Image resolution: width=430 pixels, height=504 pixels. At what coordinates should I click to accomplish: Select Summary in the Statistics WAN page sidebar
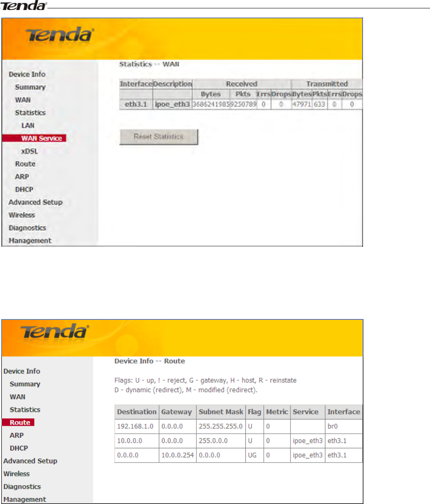click(30, 87)
